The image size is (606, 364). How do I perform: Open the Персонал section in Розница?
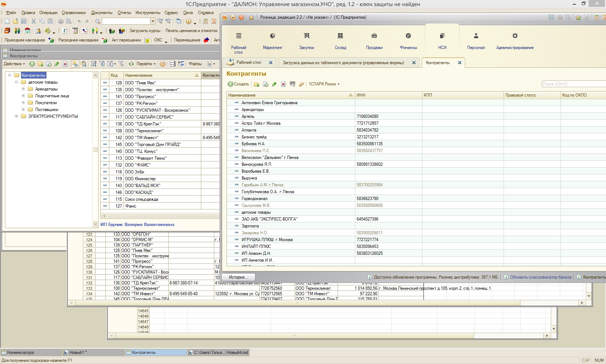click(476, 41)
